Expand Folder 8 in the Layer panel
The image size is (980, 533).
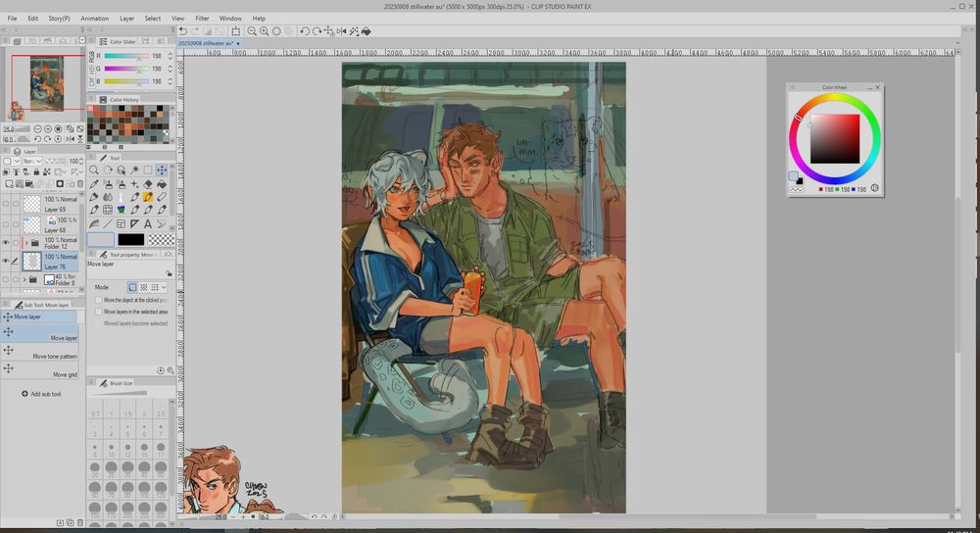pos(25,280)
